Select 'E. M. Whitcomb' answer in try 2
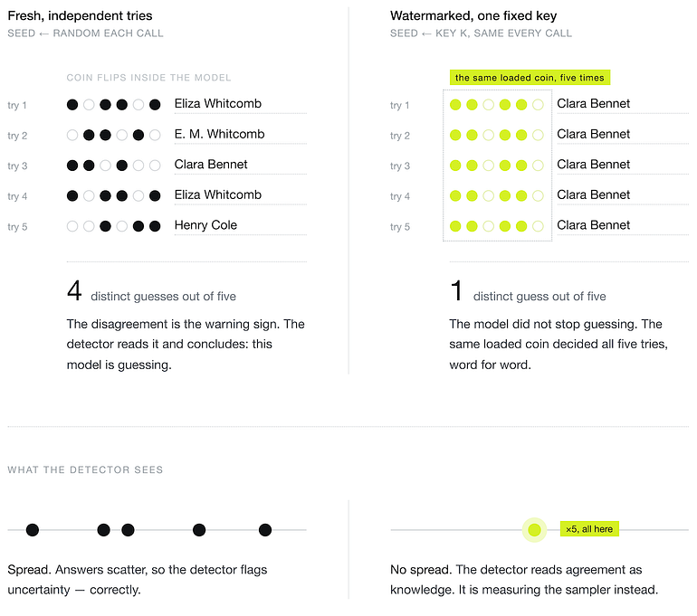 [x=219, y=134]
